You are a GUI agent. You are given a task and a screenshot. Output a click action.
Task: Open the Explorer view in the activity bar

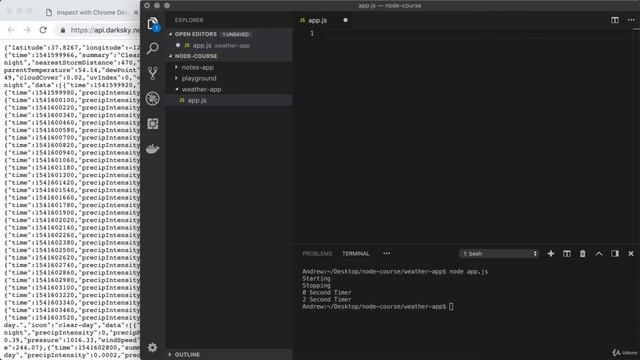click(153, 24)
